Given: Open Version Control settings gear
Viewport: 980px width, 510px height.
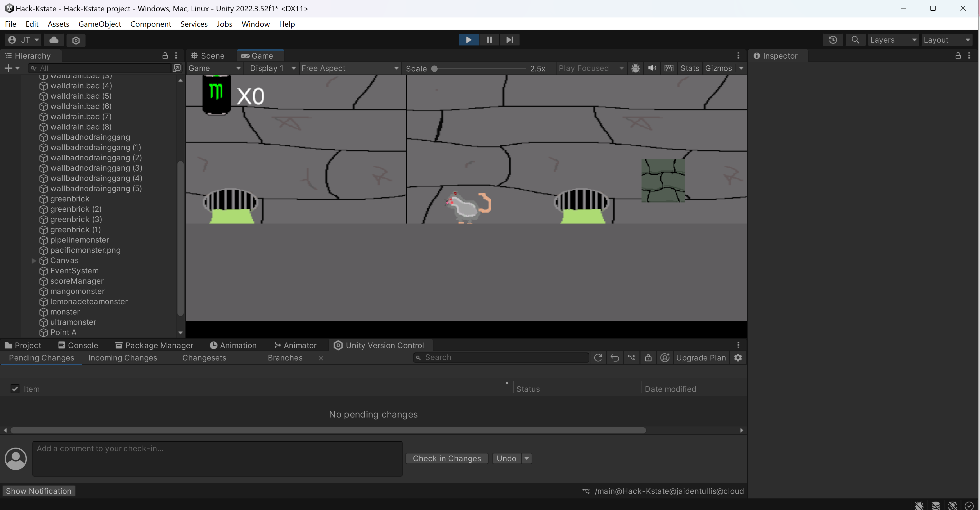Looking at the screenshot, I should 738,358.
